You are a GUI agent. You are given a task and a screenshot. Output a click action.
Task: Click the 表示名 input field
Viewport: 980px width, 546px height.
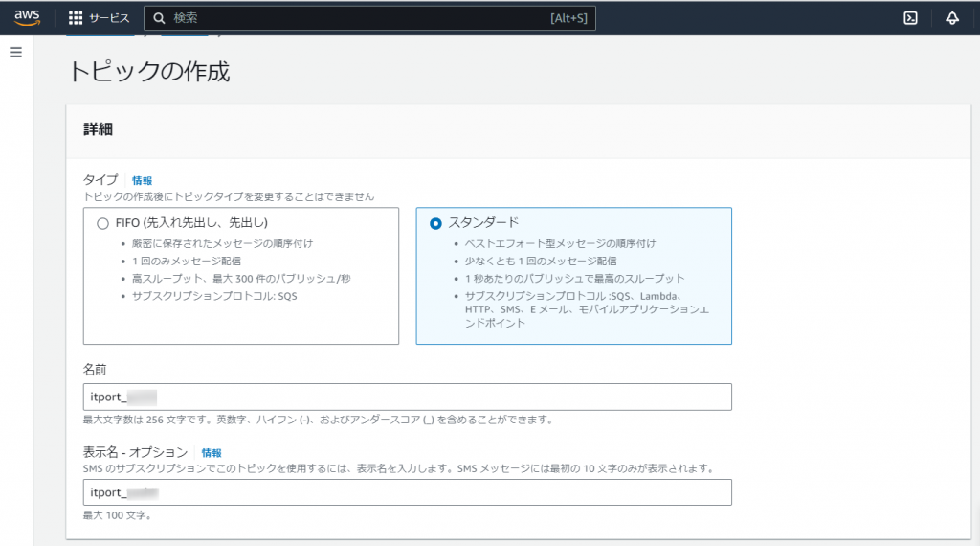point(408,492)
